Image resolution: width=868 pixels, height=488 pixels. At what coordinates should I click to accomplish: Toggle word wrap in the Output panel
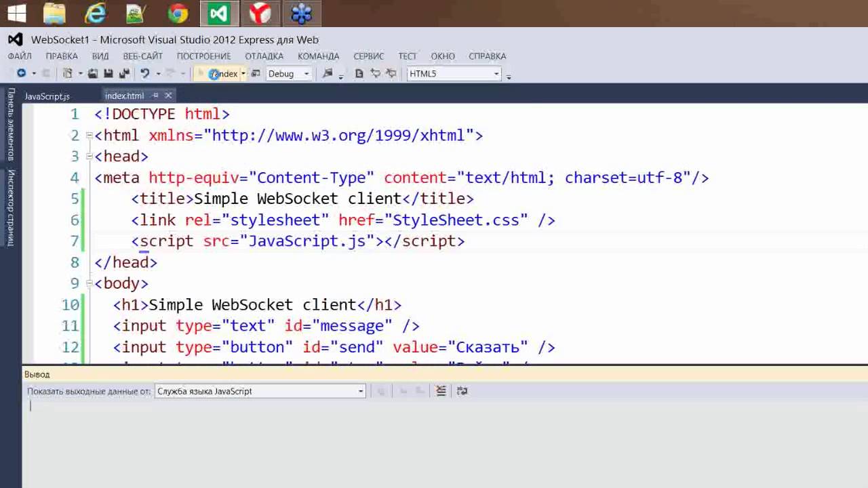(x=462, y=391)
